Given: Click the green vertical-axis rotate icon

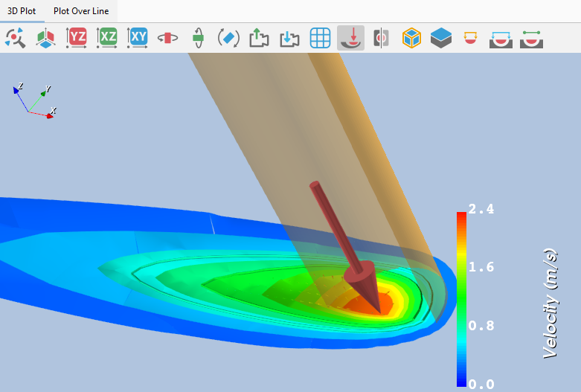Looking at the screenshot, I should [x=198, y=38].
